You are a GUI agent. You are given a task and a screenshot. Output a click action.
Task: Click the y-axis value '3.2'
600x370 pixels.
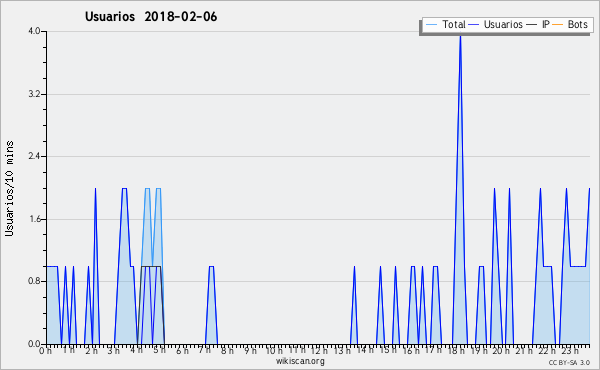34,94
